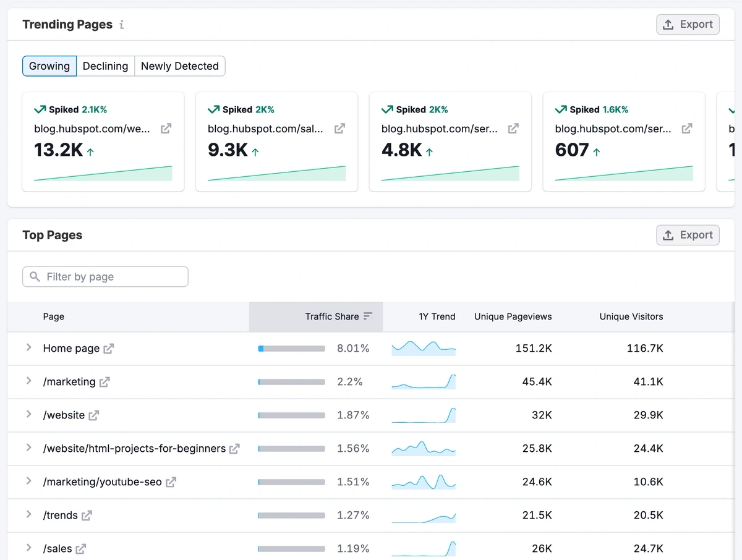Screen dimensions: 742x560
Task: Click the info icon next to Trending Pages
Action: (122, 25)
